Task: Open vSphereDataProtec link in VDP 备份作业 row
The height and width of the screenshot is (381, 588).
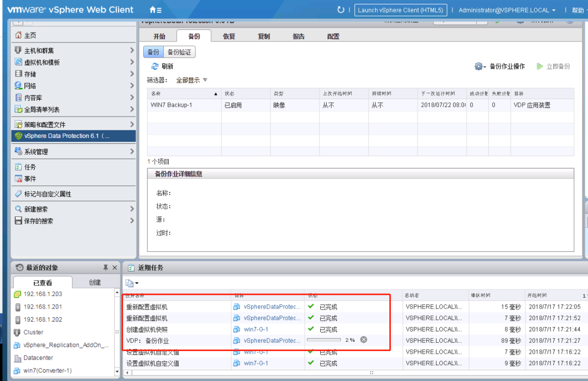Action: [272, 341]
